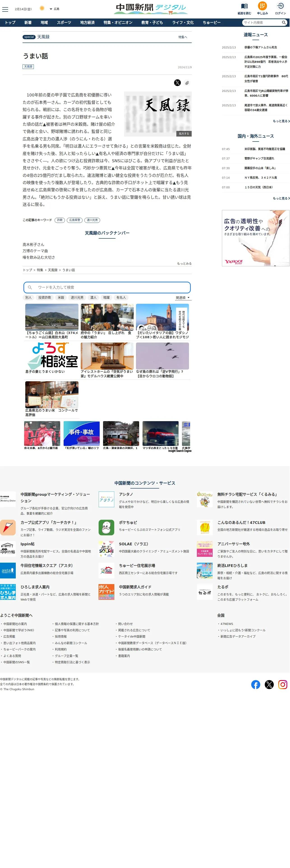Open the 特集・オピニオン nav item

118,23
